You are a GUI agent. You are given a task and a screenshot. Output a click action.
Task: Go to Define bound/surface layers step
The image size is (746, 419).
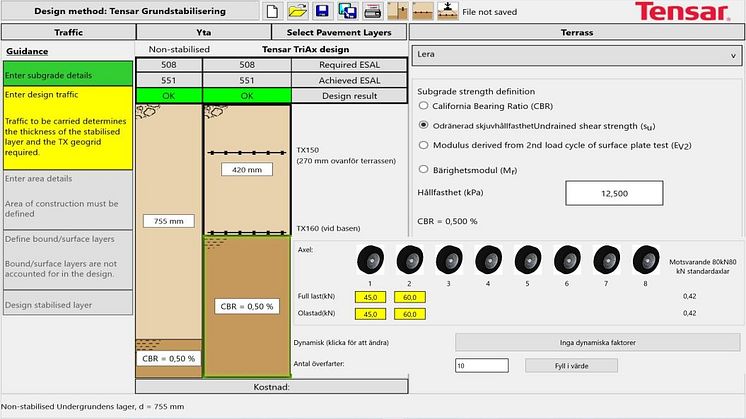(68, 260)
